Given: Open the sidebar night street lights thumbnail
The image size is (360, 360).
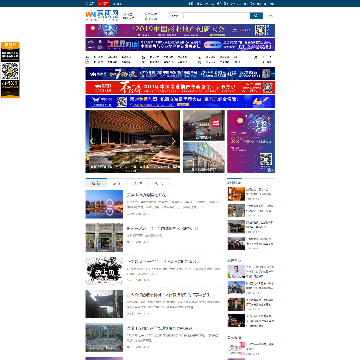Looking at the screenshot, I should [x=236, y=321].
